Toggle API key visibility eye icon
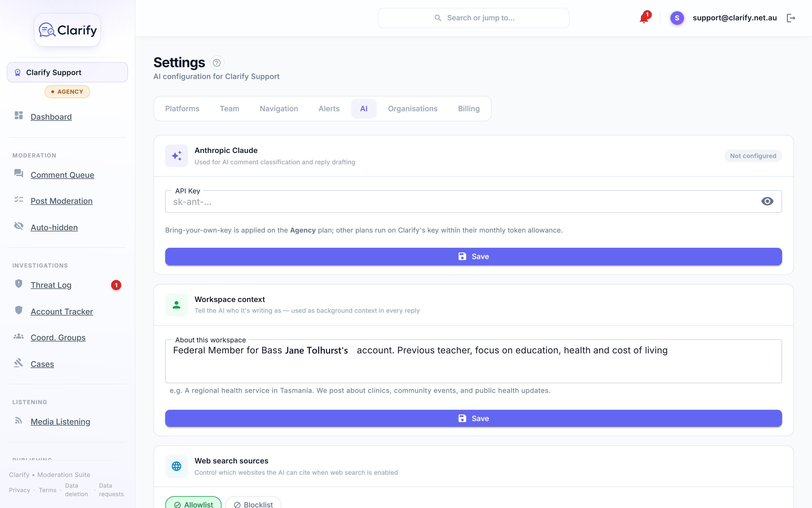This screenshot has width=812, height=508. tap(767, 201)
